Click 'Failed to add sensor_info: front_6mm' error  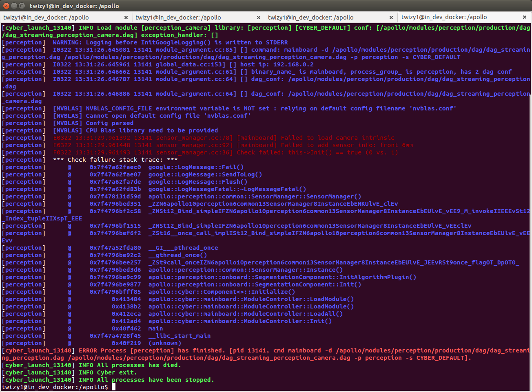click(347, 145)
